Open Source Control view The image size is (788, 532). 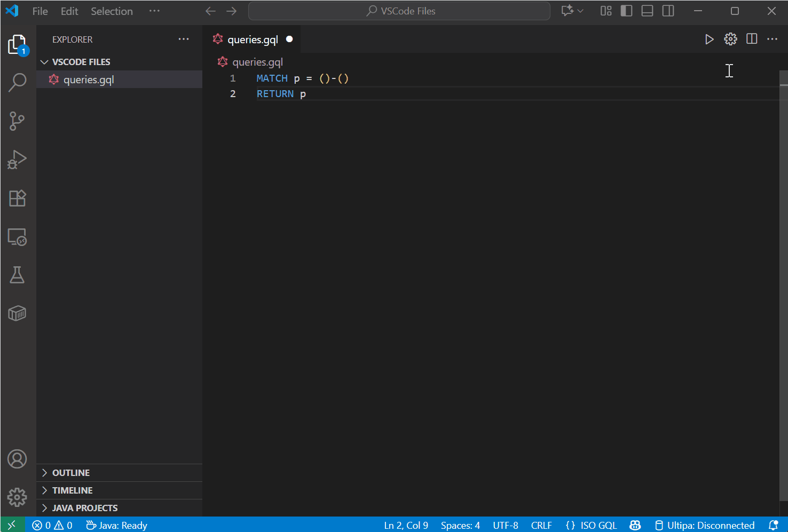point(17,121)
